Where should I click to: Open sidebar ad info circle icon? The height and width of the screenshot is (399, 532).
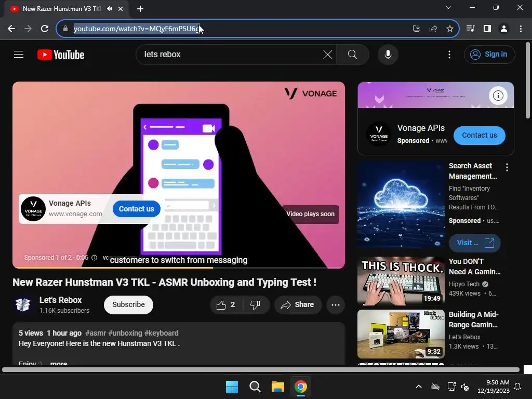coord(498,96)
